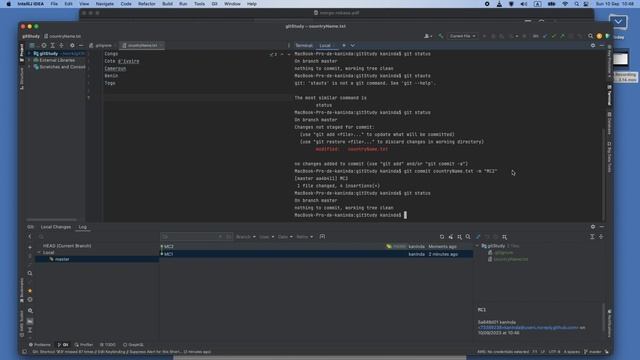Click the star favorite icon in Git sidebar
This screenshot has width=640, height=360.
[x=30, y=291]
